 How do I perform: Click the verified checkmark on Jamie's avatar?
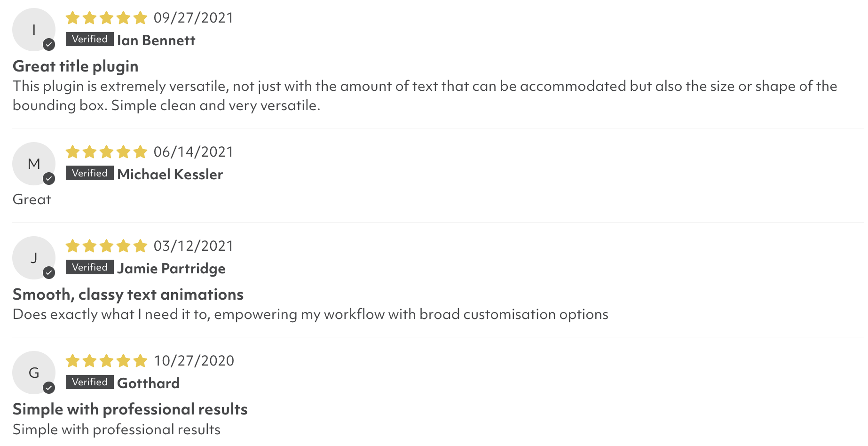point(49,273)
